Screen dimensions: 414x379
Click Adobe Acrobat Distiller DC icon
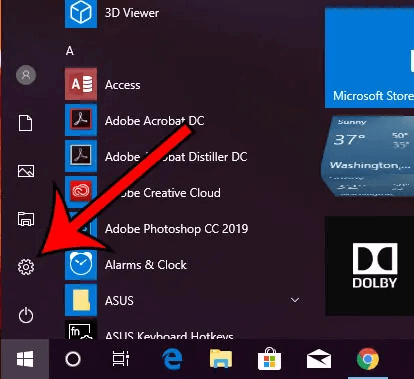pyautogui.click(x=81, y=156)
